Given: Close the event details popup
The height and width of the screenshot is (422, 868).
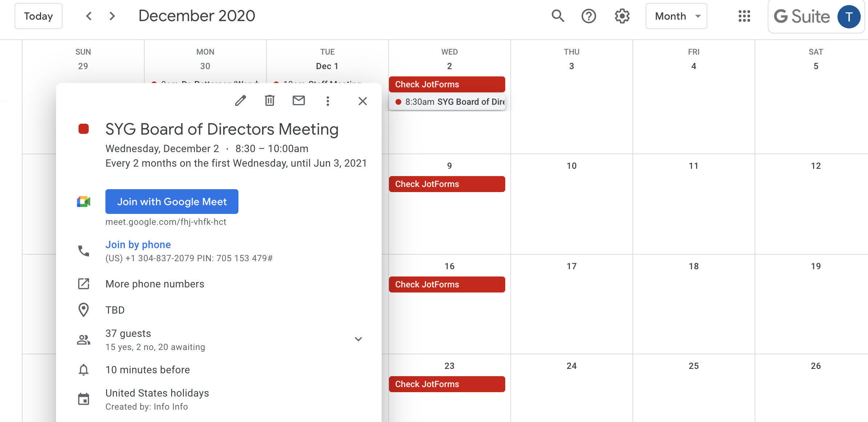Looking at the screenshot, I should click(362, 101).
